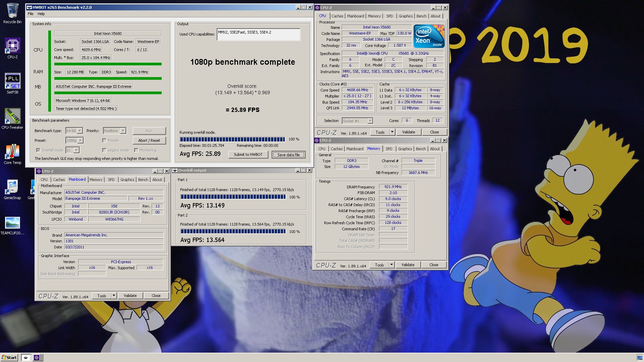Image resolution: width=644 pixels, height=362 pixels.
Task: Switch to CPU tab in CPU-Z Mainboard window
Action: 44,180
